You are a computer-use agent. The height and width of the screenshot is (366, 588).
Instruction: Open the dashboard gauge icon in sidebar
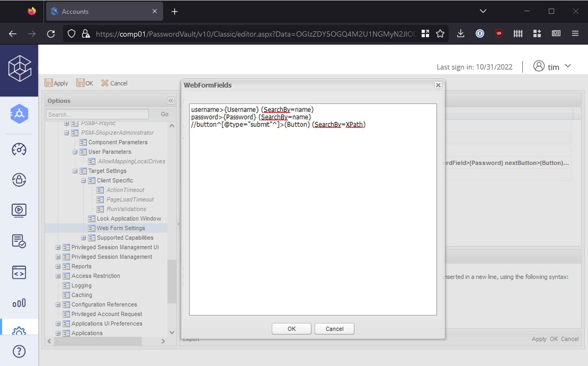pos(19,149)
